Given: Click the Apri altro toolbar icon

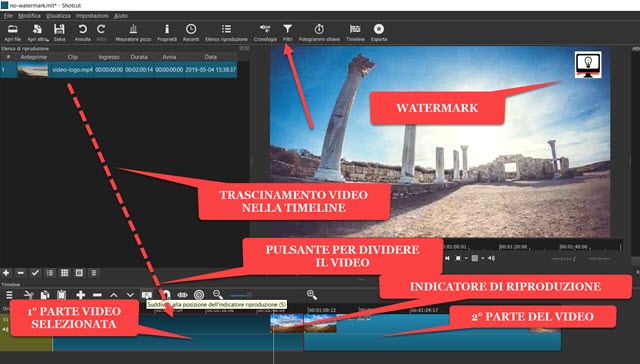Looking at the screenshot, I should coord(38,33).
